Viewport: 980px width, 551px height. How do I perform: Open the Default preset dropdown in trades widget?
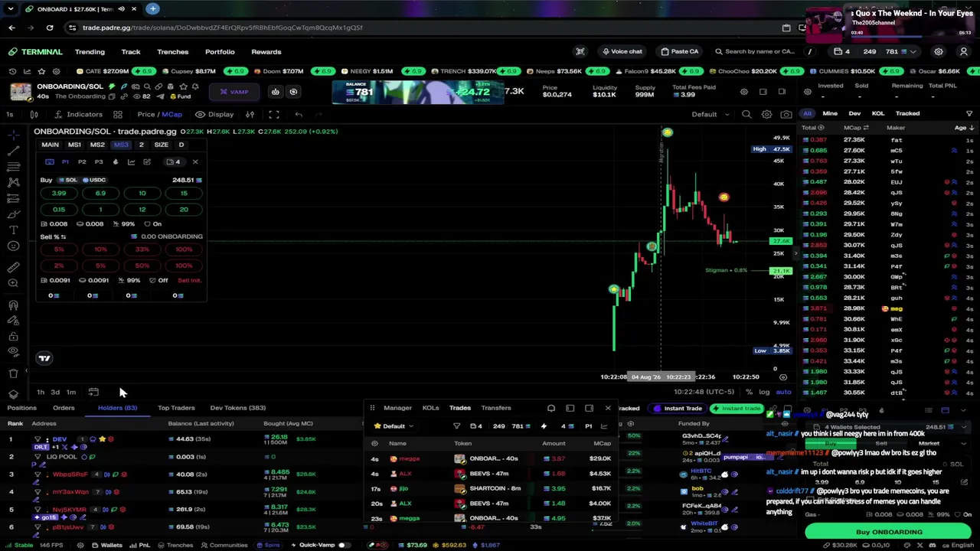tap(393, 426)
